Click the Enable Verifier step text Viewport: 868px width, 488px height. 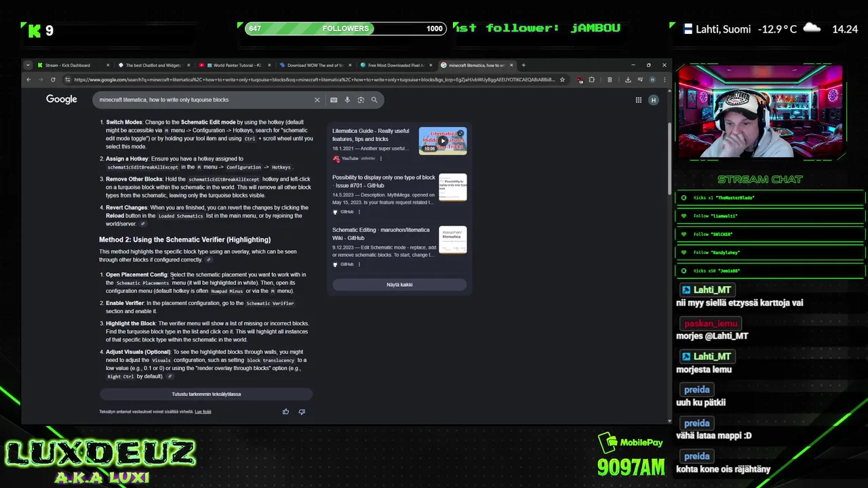click(x=200, y=307)
